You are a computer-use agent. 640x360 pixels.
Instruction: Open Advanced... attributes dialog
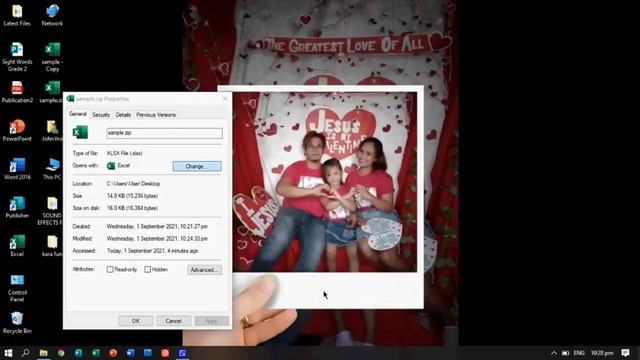204,270
